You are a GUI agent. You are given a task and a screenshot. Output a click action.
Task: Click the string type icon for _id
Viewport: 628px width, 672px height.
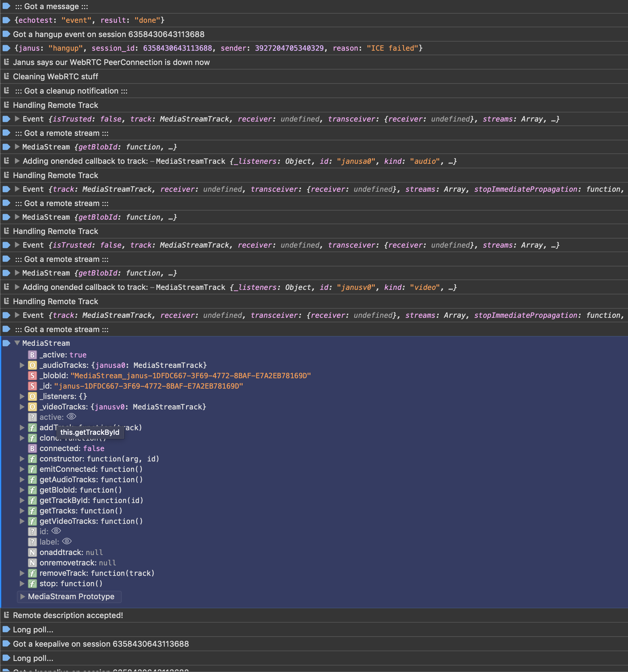(32, 386)
